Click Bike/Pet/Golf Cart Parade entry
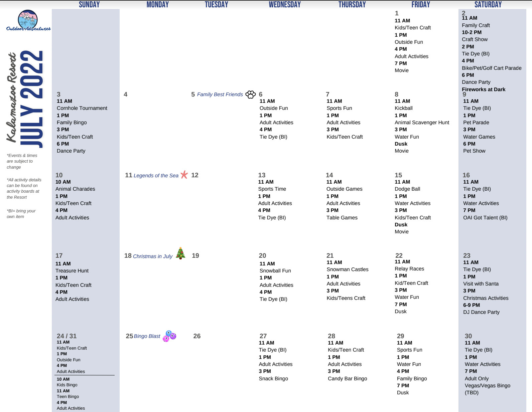This screenshot has height=412, width=532. (492, 68)
